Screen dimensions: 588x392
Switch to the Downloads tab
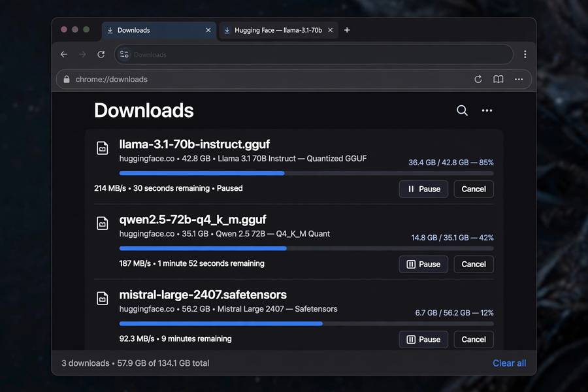point(159,31)
